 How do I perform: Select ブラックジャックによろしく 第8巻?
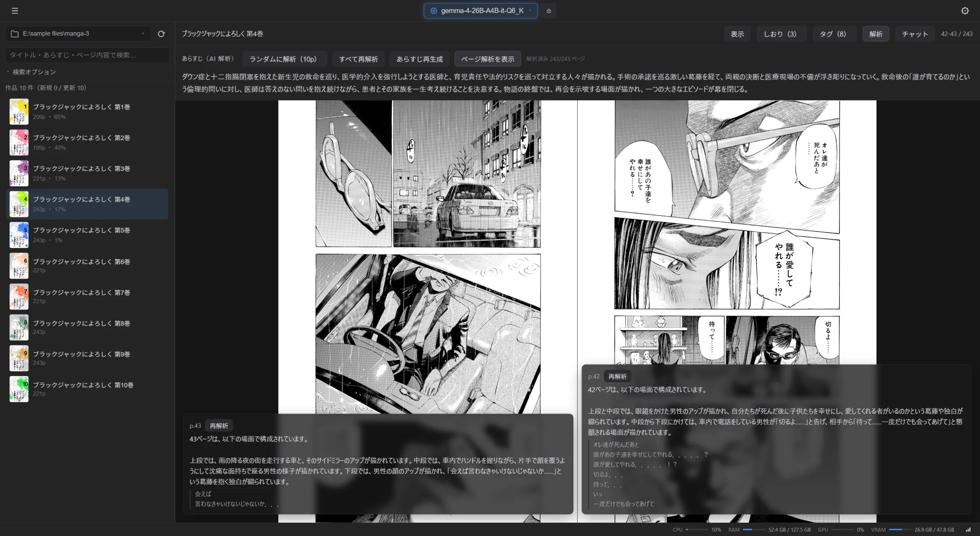(x=87, y=327)
